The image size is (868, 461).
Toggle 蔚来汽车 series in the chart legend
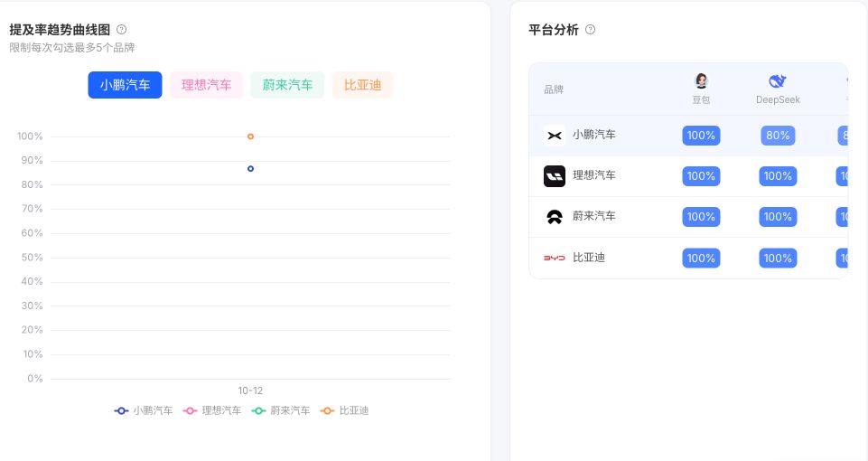(281, 410)
